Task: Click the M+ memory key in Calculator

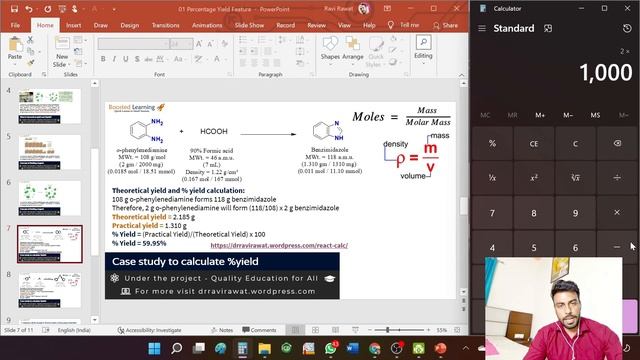Action: pos(540,116)
